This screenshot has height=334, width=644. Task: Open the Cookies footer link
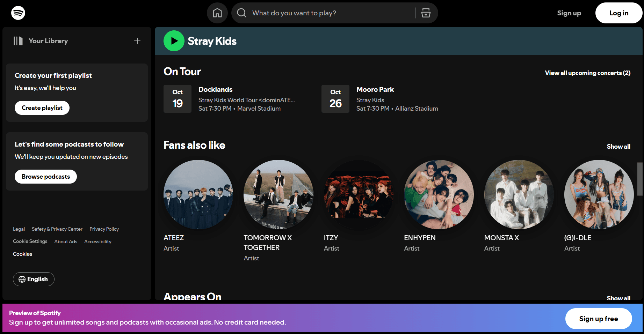(x=22, y=254)
